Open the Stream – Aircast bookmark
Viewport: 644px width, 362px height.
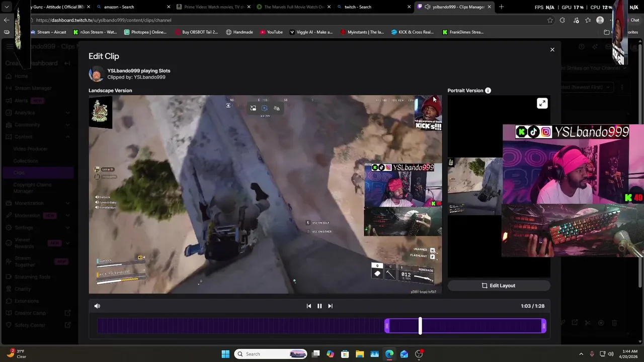[48, 32]
